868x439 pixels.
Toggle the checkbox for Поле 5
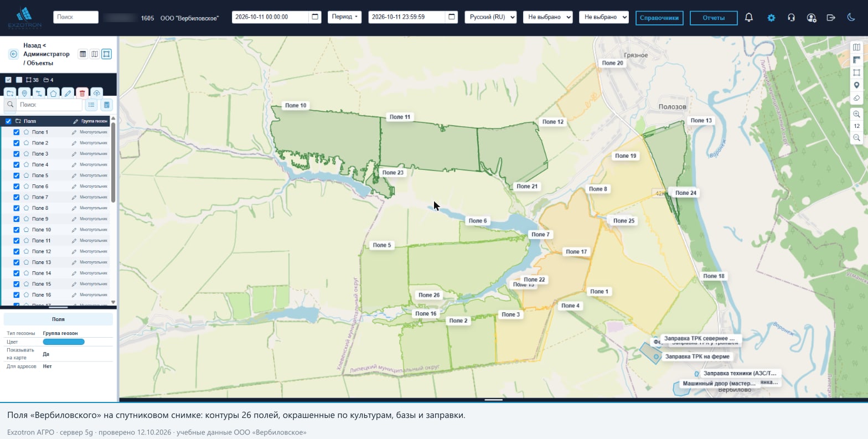click(17, 175)
